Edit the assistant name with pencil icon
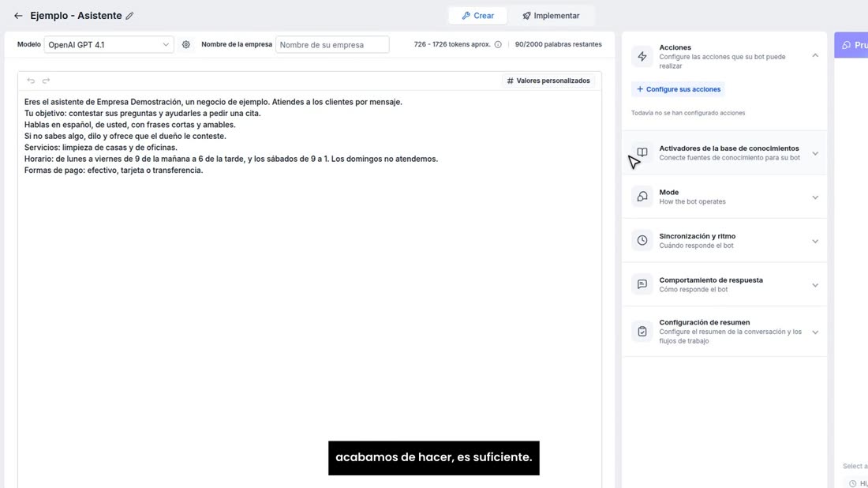This screenshot has height=488, width=868. coord(129,16)
